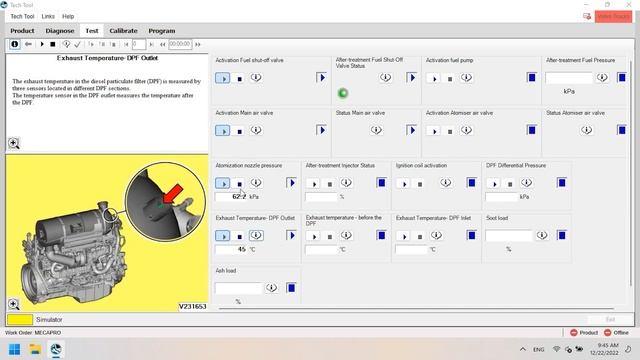640x360 pixels.
Task: Show info for After-treatment Fuel Shut-Off Valve Status
Action: tap(385, 77)
